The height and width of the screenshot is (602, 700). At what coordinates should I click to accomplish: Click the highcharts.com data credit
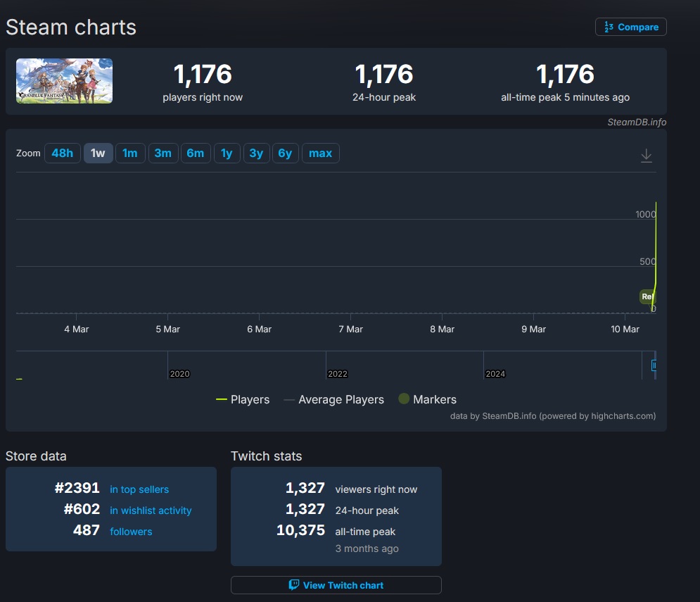[553, 416]
